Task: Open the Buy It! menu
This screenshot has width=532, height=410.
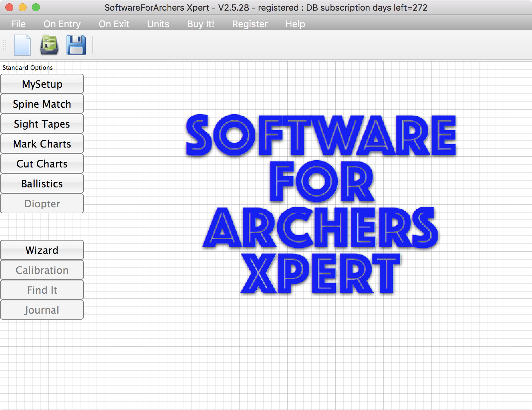Action: [x=200, y=24]
